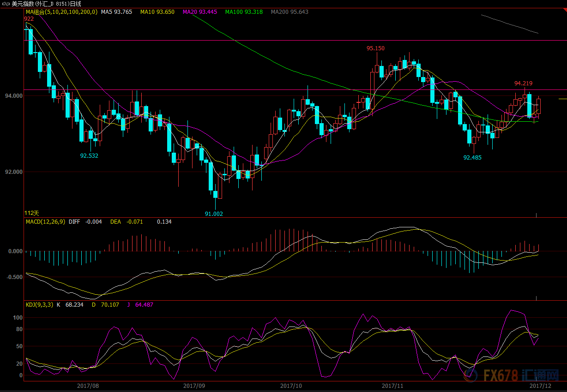This screenshot has width=567, height=392.
Task: Select the 2017/12 date axis label
Action: [539, 385]
